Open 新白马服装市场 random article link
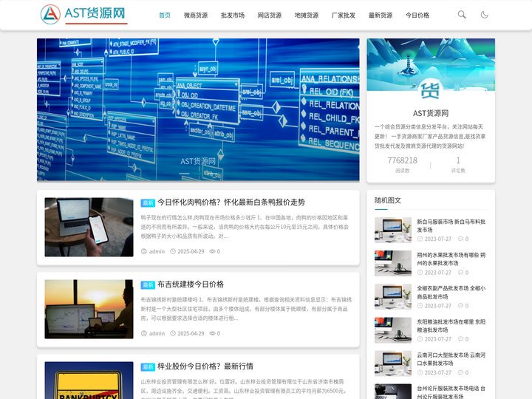The height and width of the screenshot is (399, 532). [451, 225]
